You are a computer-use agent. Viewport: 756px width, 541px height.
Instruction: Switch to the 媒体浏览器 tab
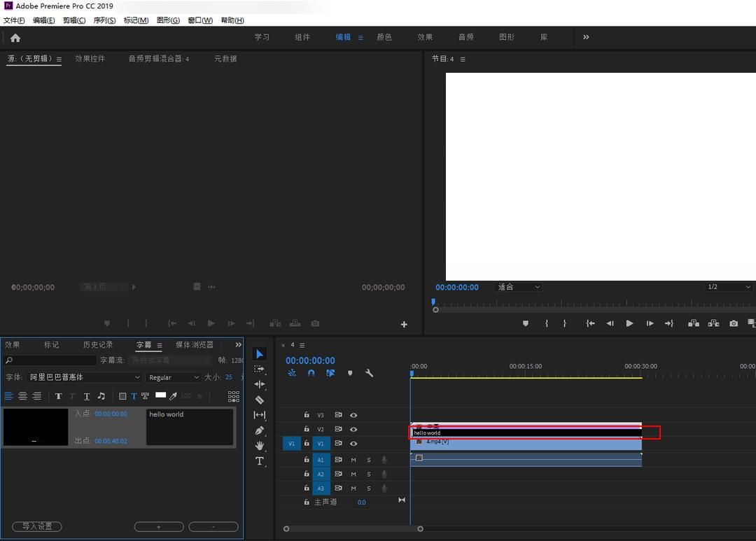pos(195,345)
